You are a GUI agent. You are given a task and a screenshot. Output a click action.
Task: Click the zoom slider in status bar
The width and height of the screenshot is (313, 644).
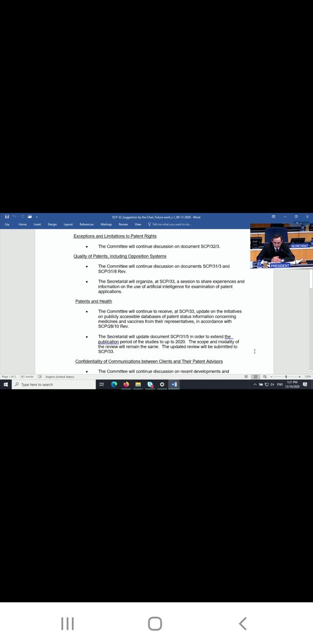click(x=286, y=377)
